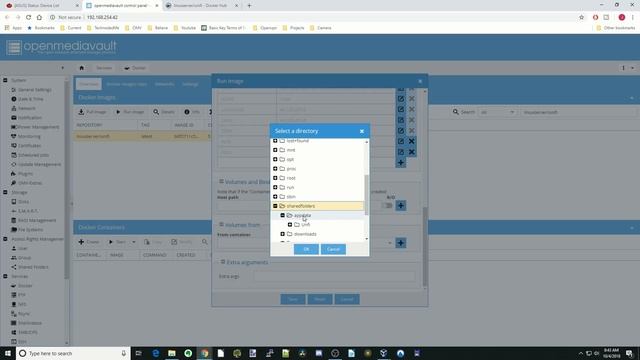Click Create in Docker Containers toolbar
Screen dimensions: 640x360
tap(89, 242)
